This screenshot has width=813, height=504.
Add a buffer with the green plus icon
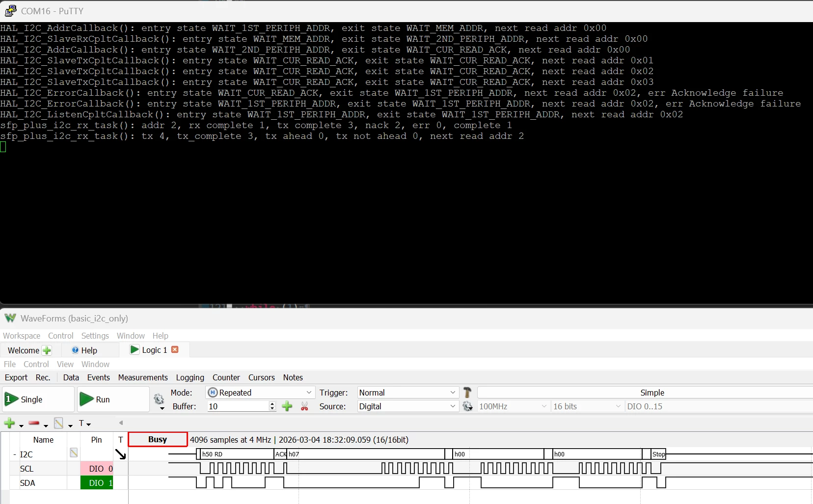(x=287, y=406)
